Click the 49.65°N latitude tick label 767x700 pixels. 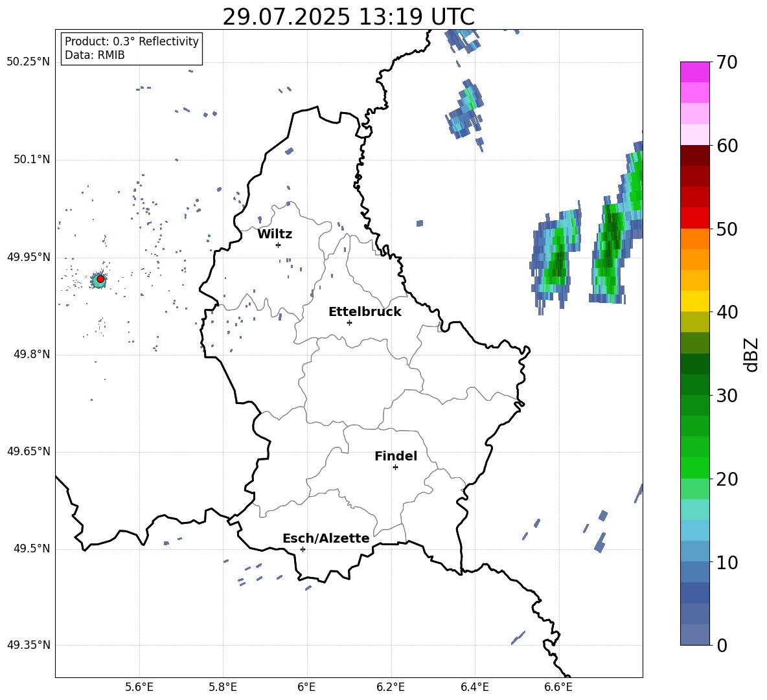pos(28,451)
